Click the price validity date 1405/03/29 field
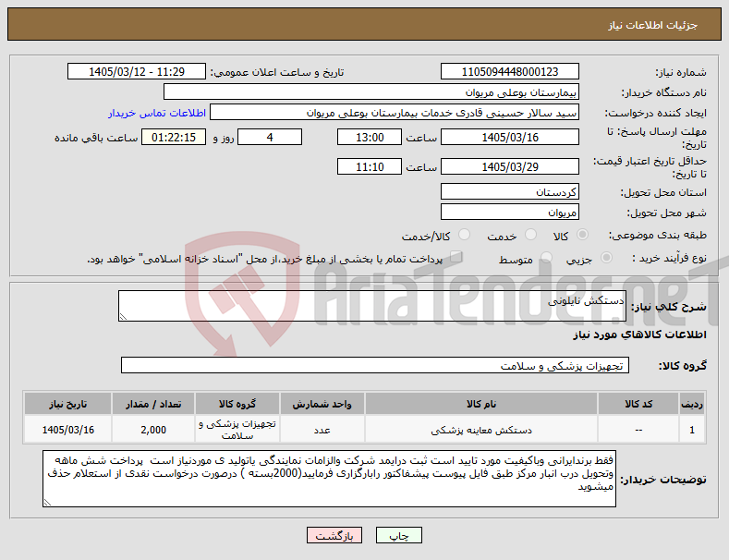This screenshot has height=560, width=729. click(x=509, y=166)
